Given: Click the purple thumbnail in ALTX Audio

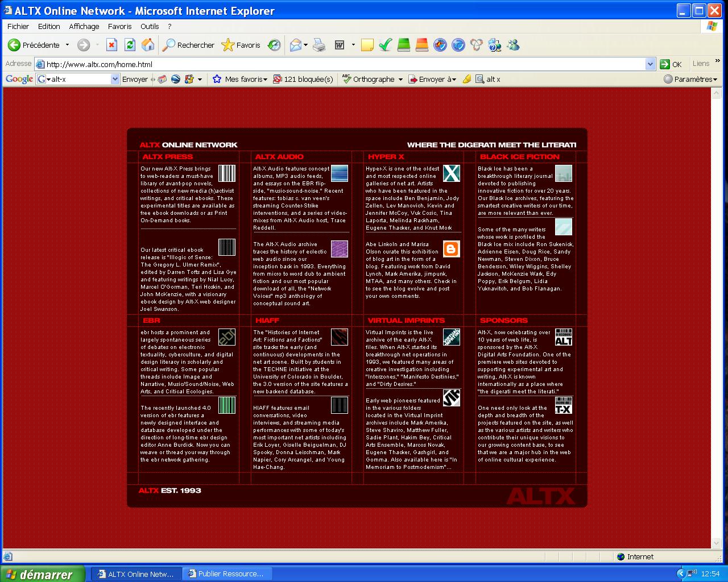Looking at the screenshot, I should [x=340, y=249].
